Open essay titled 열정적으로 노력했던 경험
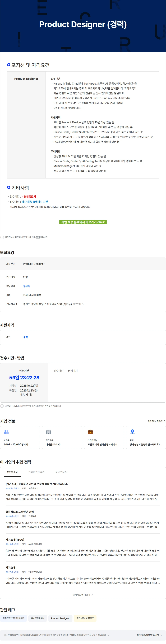Screen dimensions: 166x644 tap(20, 512)
